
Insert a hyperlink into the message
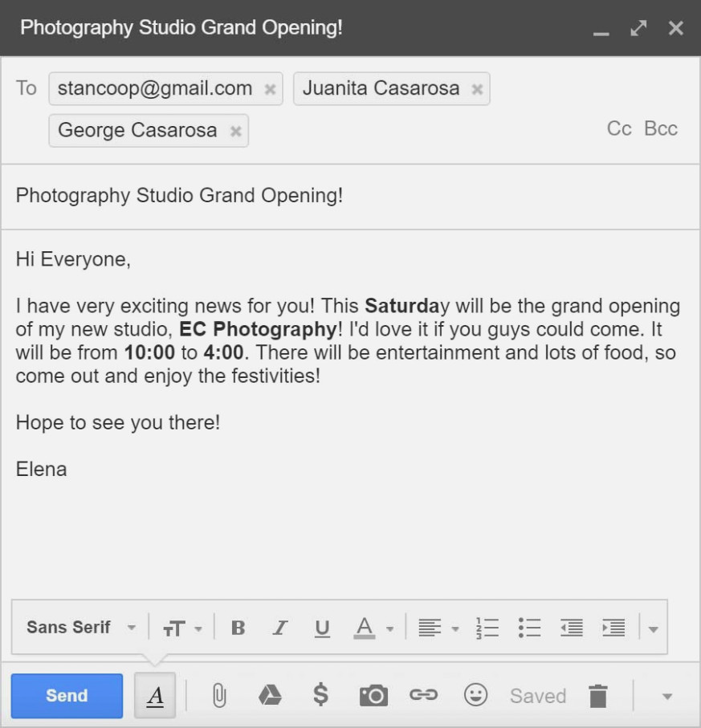click(425, 695)
